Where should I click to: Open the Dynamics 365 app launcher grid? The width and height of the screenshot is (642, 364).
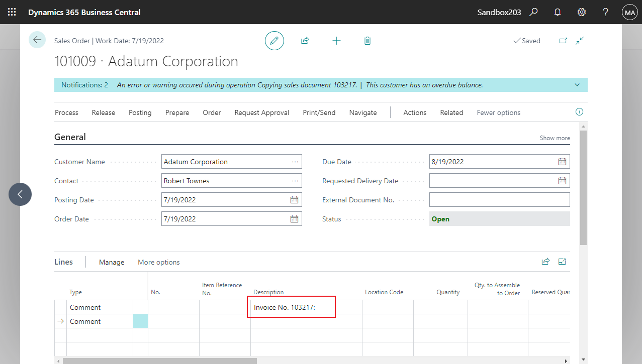tap(12, 12)
